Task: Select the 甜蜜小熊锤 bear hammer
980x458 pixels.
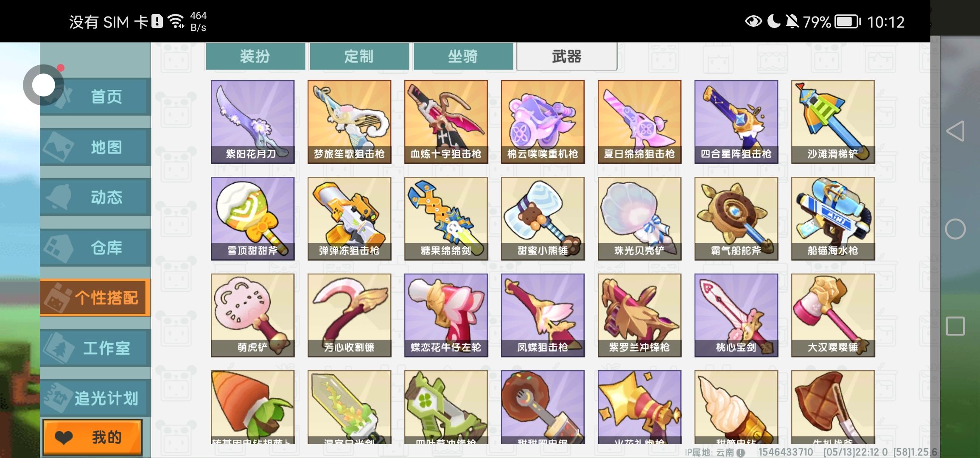Action: 543,219
